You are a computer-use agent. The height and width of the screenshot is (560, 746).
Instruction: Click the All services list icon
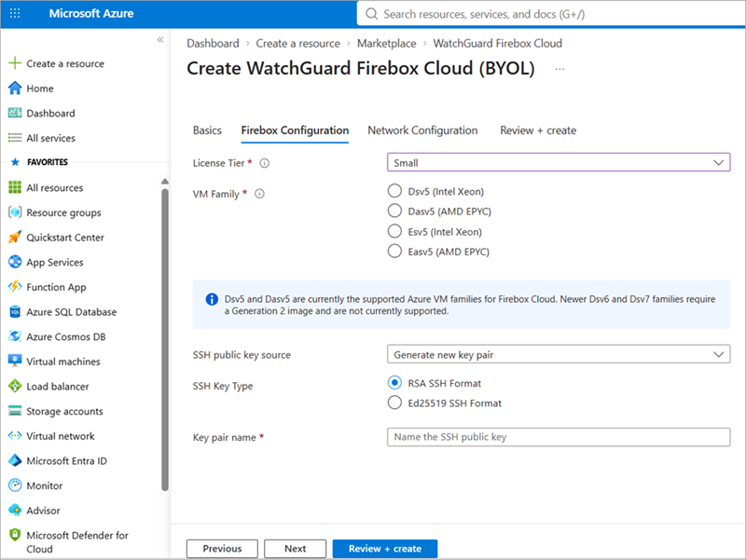(x=15, y=138)
